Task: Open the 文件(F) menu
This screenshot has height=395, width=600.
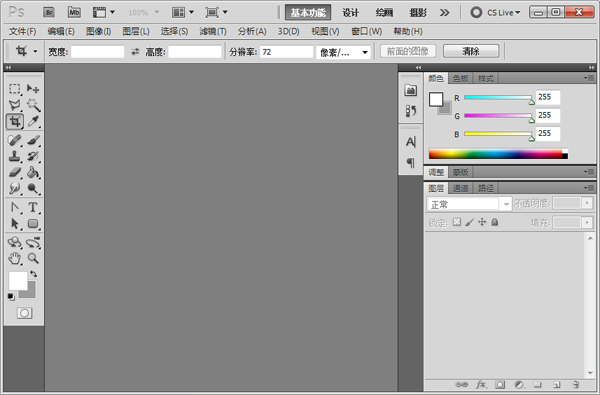Action: click(23, 31)
